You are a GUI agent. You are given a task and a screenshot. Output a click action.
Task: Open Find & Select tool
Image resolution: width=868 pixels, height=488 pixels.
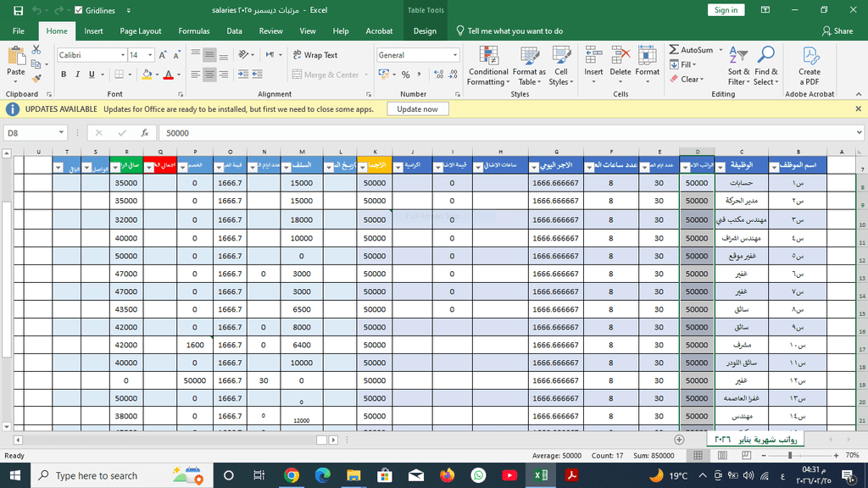[765, 58]
